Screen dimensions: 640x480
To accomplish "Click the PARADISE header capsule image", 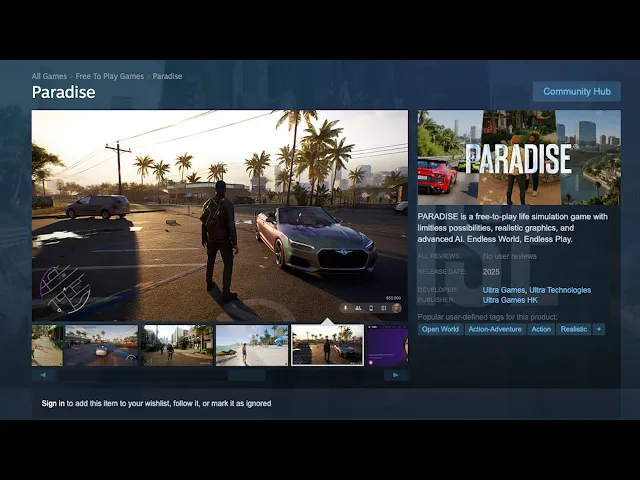I will click(x=519, y=158).
